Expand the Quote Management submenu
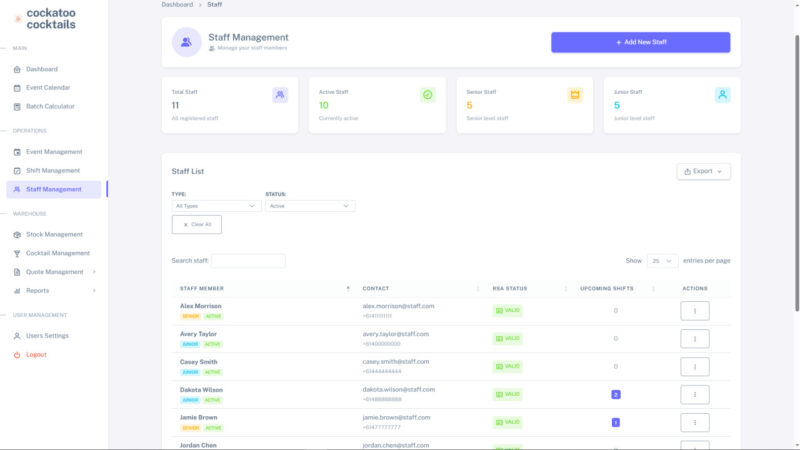 tap(94, 272)
